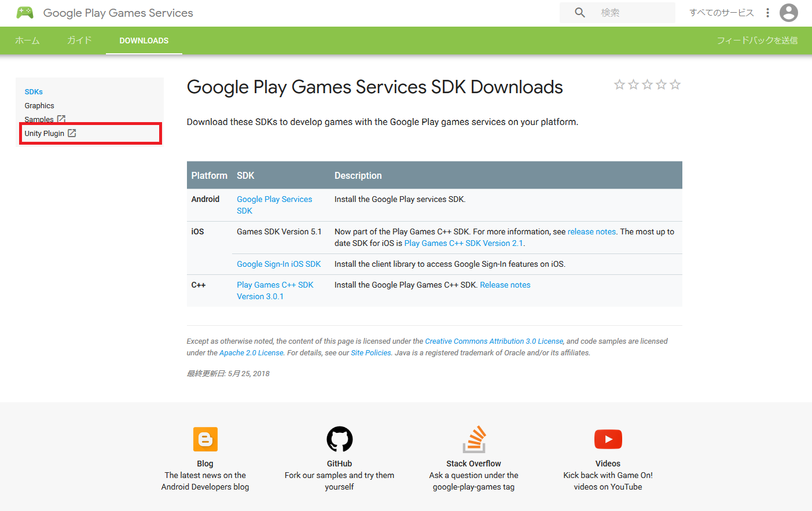Open Play Games C++ SDK Version 2.1 link

pyautogui.click(x=464, y=243)
